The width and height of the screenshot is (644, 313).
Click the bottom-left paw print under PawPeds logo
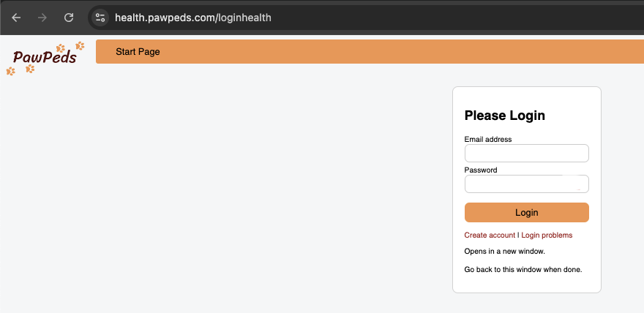tap(11, 72)
